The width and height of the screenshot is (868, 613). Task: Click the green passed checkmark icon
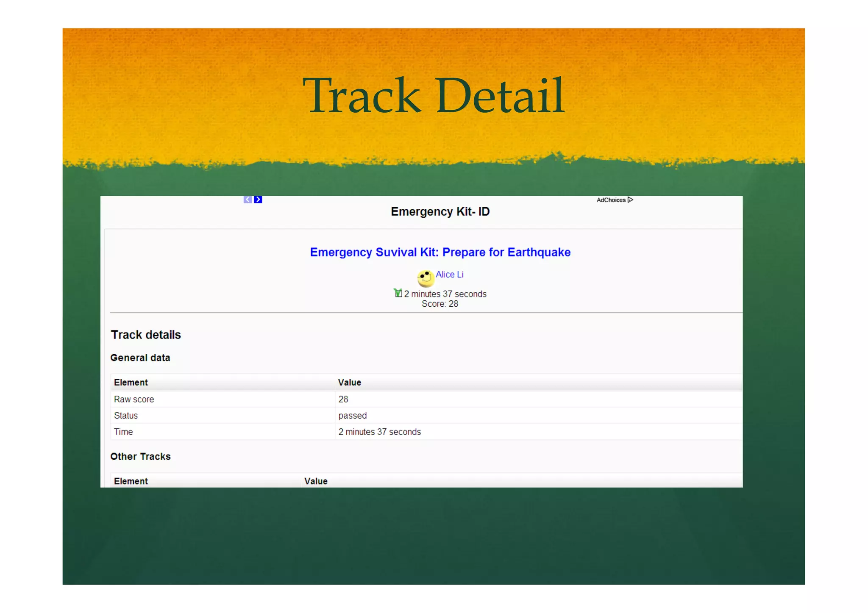pos(398,293)
